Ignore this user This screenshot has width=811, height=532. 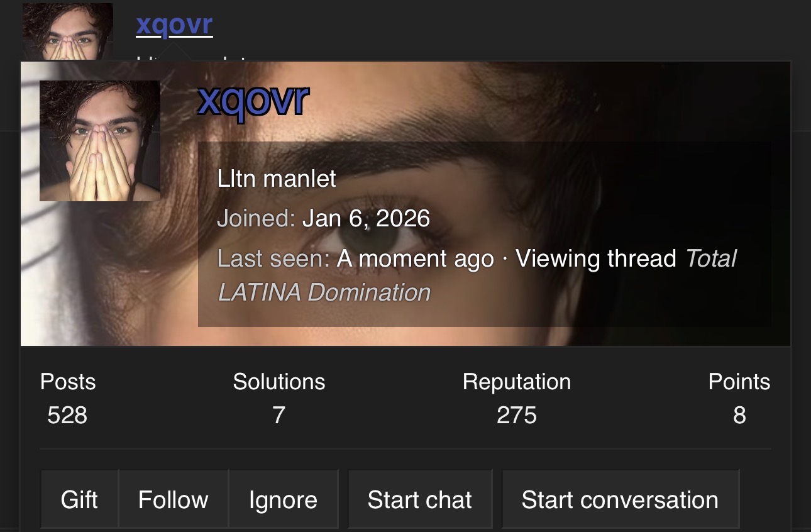283,499
